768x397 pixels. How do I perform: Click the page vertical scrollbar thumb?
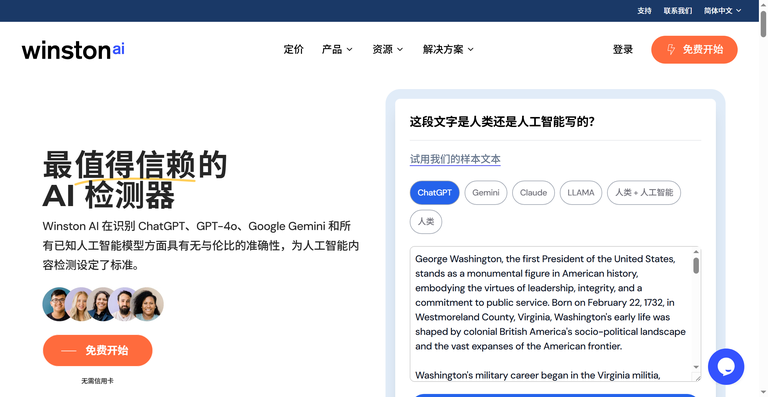763,24
